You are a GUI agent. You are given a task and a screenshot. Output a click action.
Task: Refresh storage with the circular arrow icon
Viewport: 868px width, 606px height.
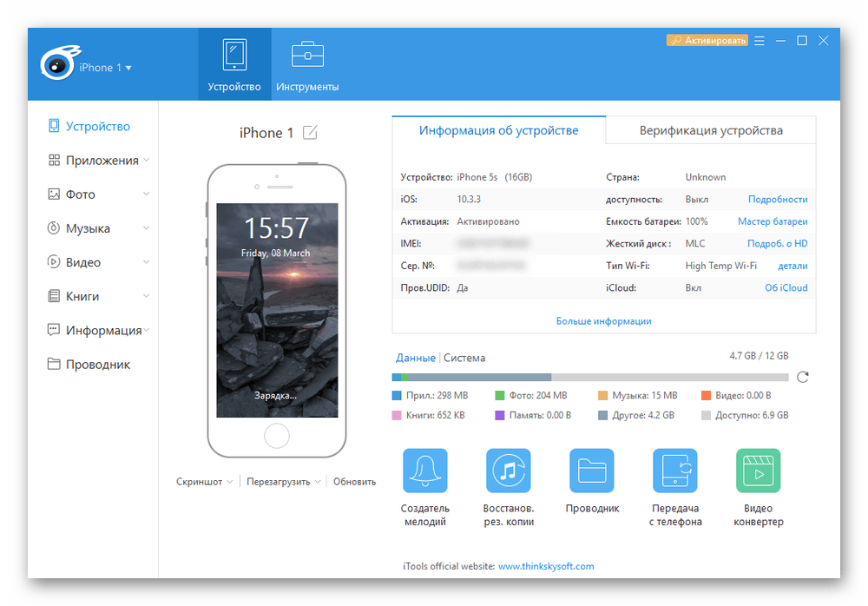coord(803,377)
